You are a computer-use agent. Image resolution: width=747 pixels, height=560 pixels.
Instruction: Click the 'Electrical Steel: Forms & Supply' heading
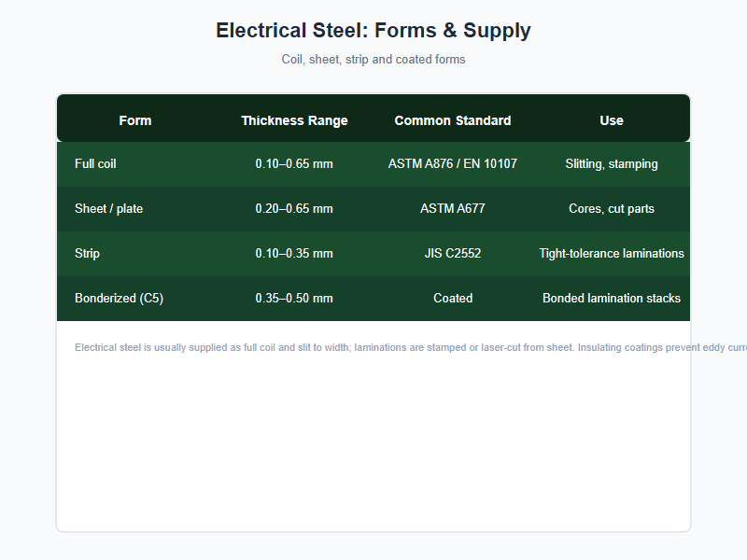tap(373, 31)
